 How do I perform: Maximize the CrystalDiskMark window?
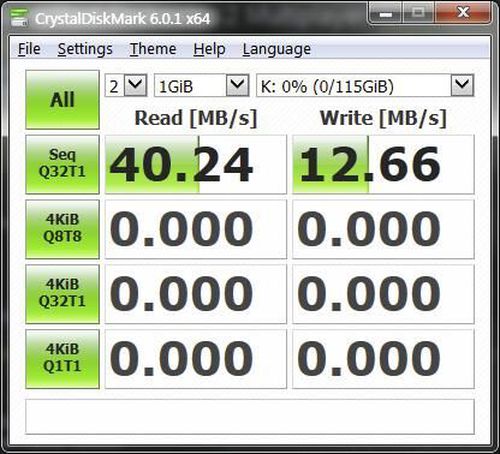click(418, 13)
